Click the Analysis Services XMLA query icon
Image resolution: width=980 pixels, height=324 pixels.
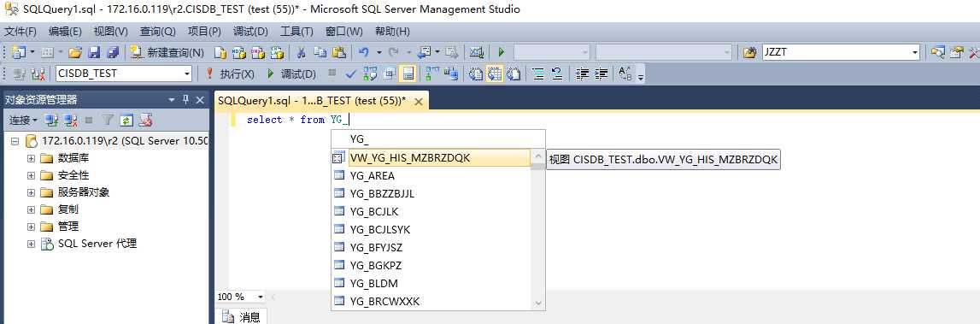pyautogui.click(x=277, y=52)
